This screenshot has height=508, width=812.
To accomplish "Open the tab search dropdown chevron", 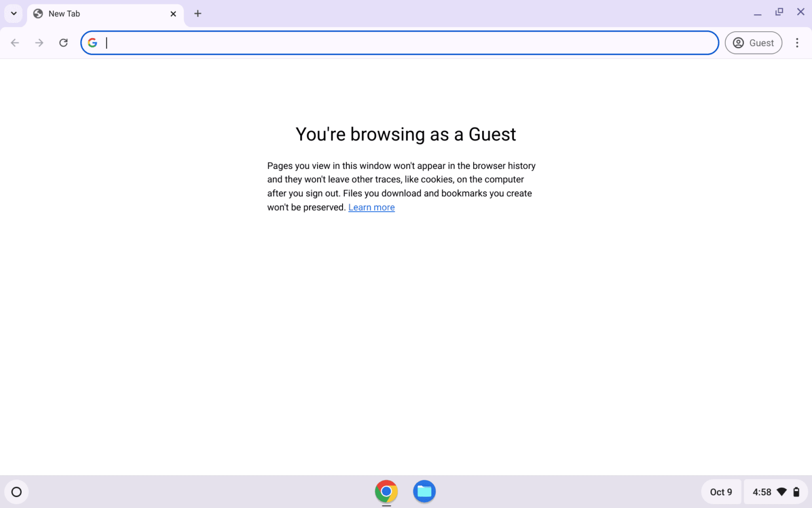I will coord(14,14).
